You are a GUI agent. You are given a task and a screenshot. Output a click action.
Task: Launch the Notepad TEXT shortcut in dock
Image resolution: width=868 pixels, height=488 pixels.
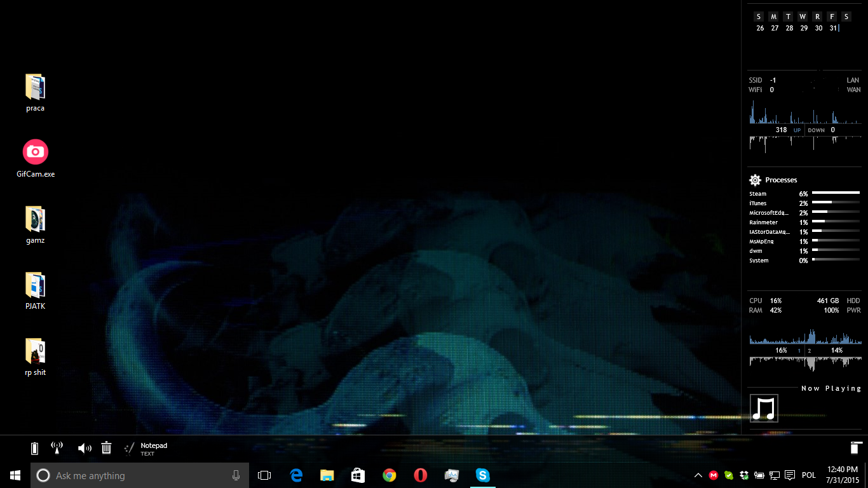(x=146, y=449)
